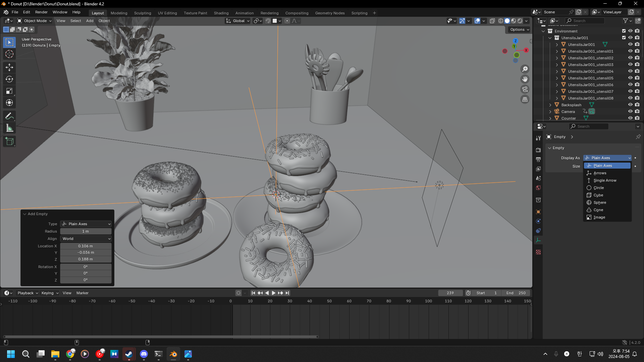Switch to the Shading workspace tab
The image size is (644, 362).
coord(221,13)
